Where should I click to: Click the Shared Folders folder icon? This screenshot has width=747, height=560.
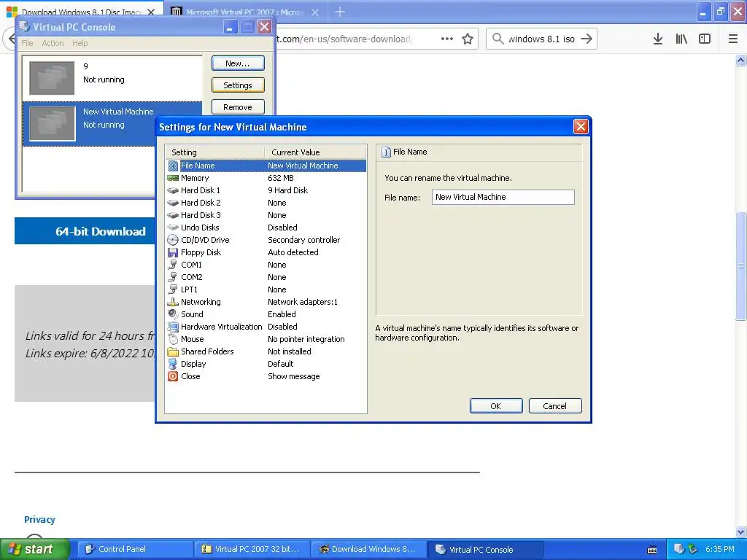(x=173, y=351)
